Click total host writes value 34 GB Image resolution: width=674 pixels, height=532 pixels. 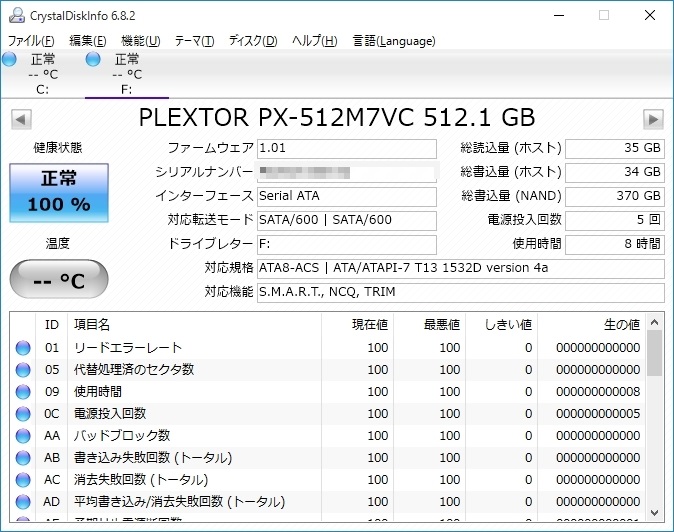click(x=615, y=173)
